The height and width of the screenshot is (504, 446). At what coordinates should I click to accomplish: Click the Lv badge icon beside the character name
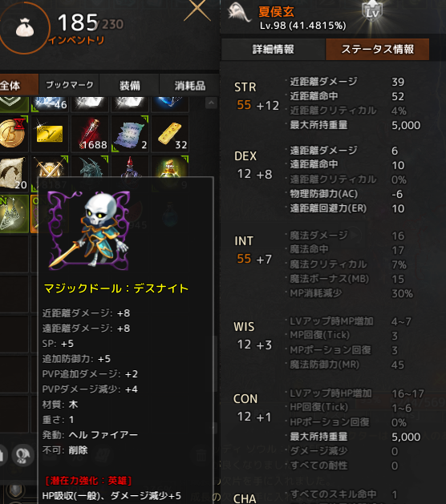point(373,11)
